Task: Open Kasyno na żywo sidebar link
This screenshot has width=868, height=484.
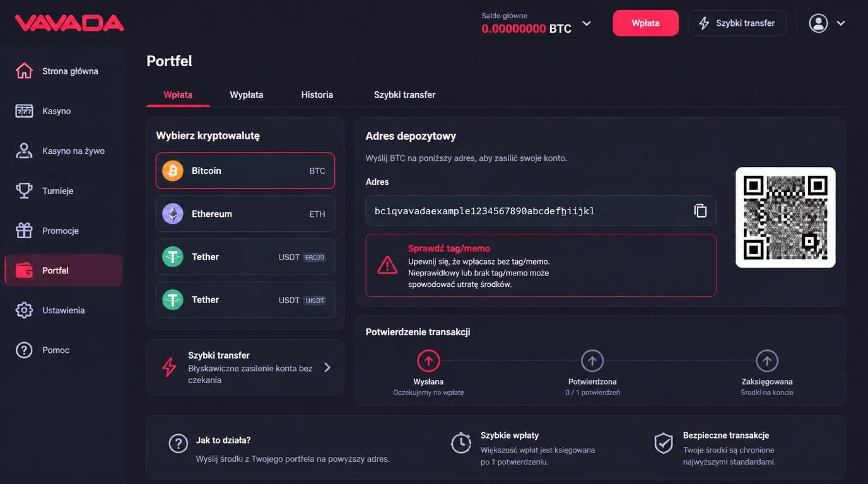Action: coord(64,151)
